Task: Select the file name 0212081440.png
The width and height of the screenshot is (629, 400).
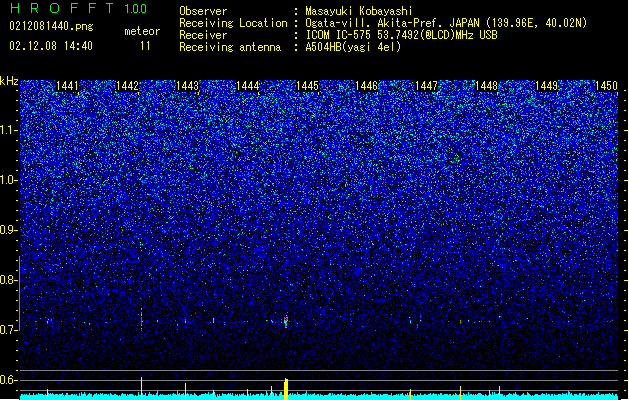Action: (x=51, y=26)
